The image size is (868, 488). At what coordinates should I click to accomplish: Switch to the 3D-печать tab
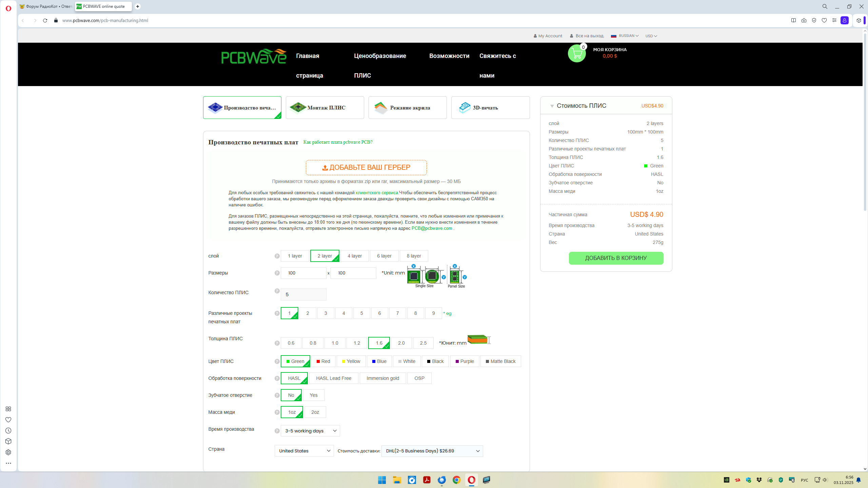[490, 108]
